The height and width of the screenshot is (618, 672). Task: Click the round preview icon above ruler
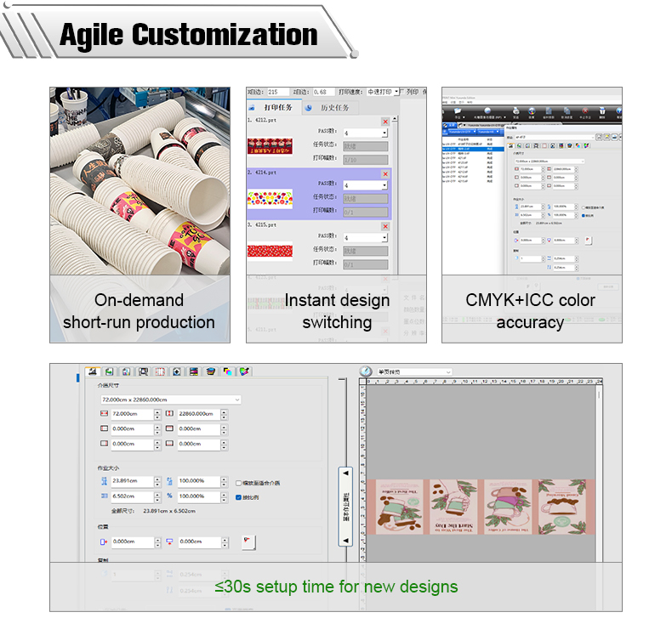tap(366, 371)
